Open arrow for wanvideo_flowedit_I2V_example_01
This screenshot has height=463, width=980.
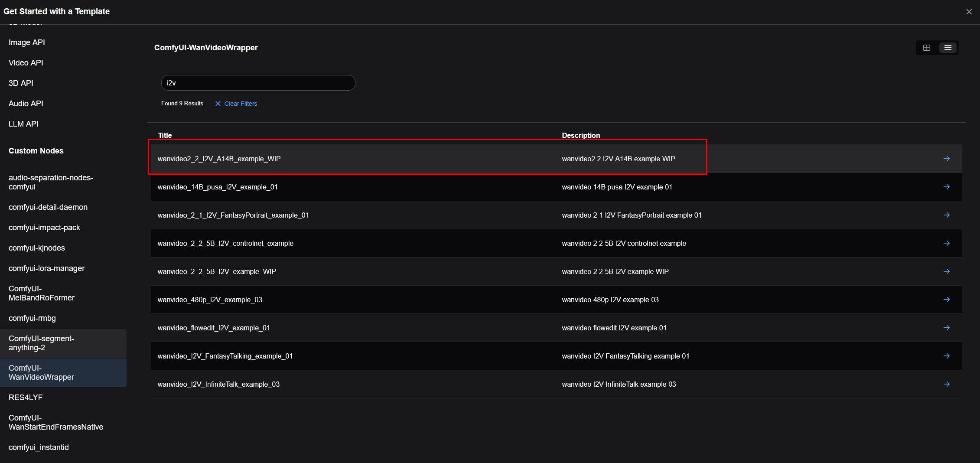coord(947,328)
